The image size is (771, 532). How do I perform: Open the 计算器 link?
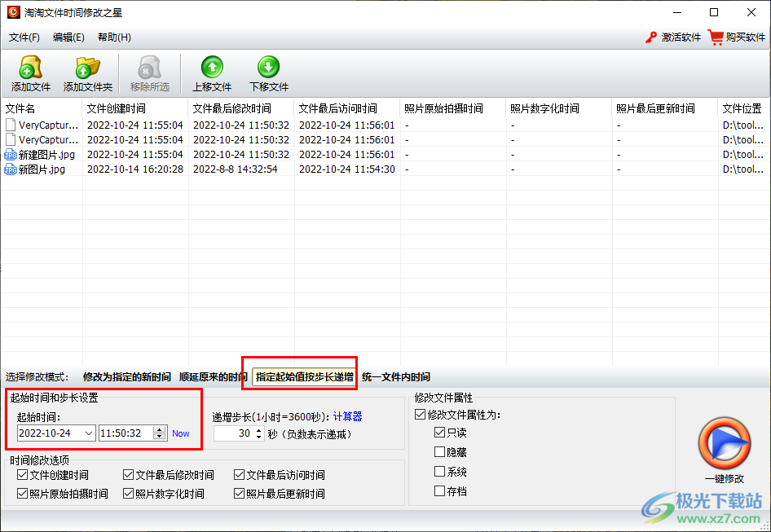click(x=348, y=416)
